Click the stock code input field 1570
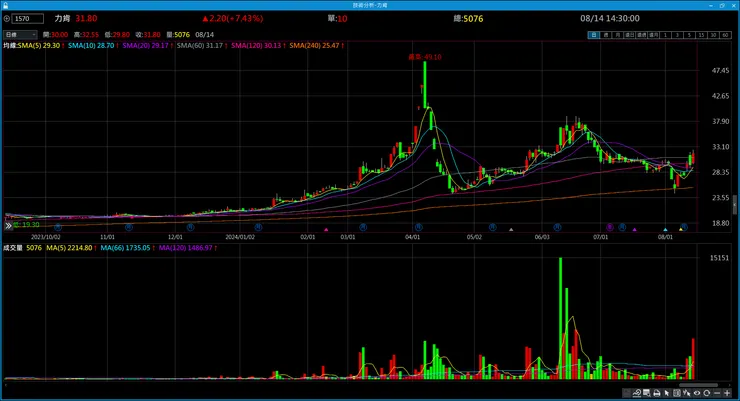 pos(28,18)
